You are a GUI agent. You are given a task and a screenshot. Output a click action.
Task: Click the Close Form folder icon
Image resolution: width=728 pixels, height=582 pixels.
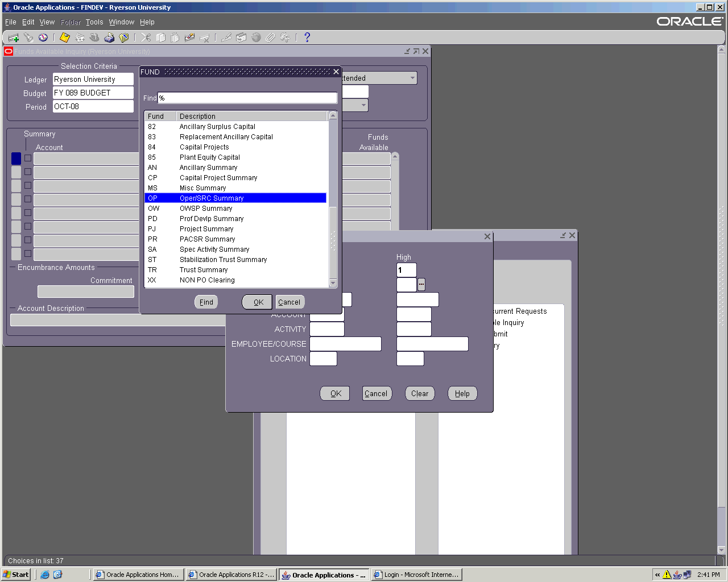(x=123, y=38)
